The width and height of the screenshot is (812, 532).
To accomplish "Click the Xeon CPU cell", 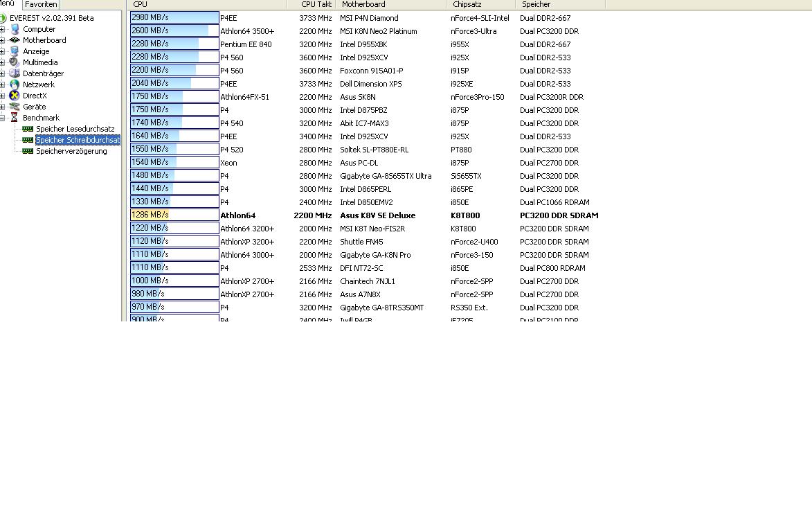I will [228, 163].
